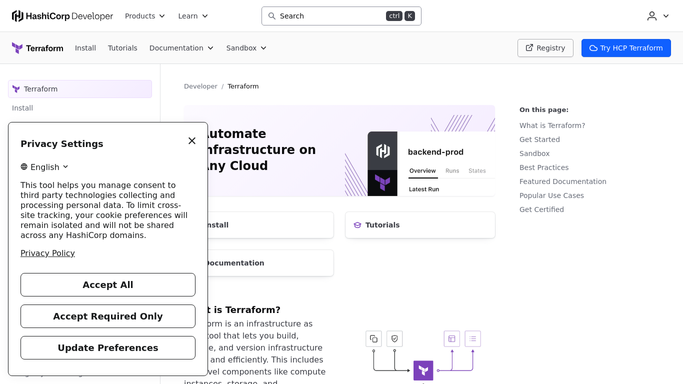683x384 pixels.
Task: Open the English language selector
Action: pyautogui.click(x=44, y=167)
